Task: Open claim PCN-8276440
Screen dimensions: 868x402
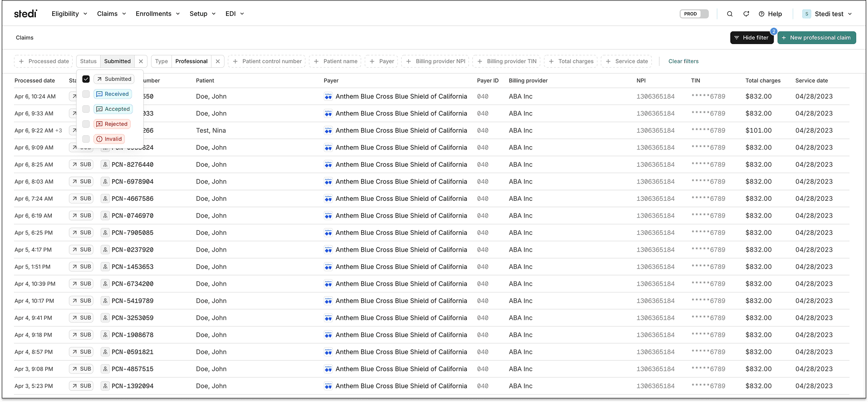Action: (x=132, y=164)
